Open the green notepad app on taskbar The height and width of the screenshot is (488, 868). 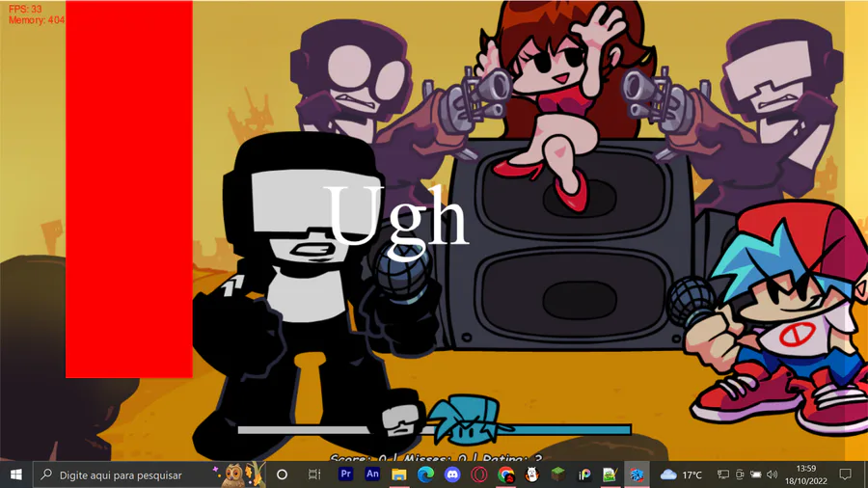click(x=610, y=474)
